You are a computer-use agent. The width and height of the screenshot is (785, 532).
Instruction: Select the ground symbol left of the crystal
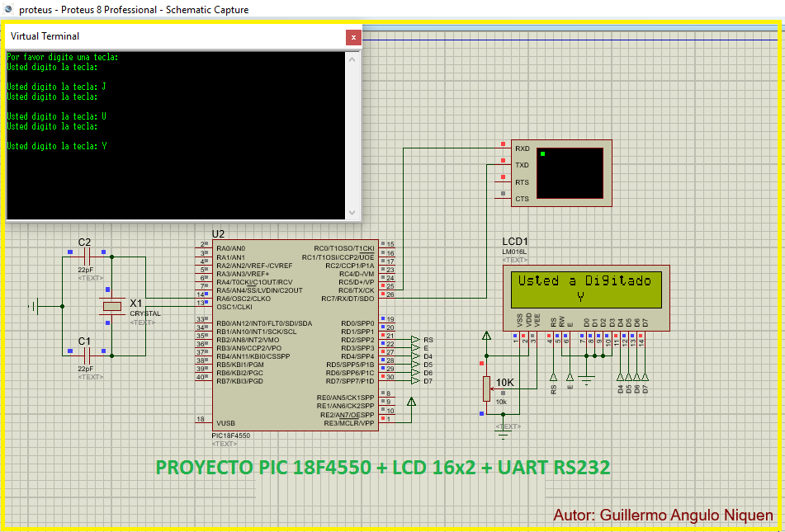click(34, 307)
